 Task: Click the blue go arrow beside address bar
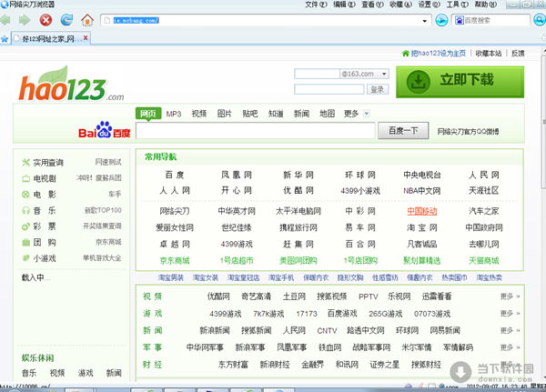coord(441,20)
